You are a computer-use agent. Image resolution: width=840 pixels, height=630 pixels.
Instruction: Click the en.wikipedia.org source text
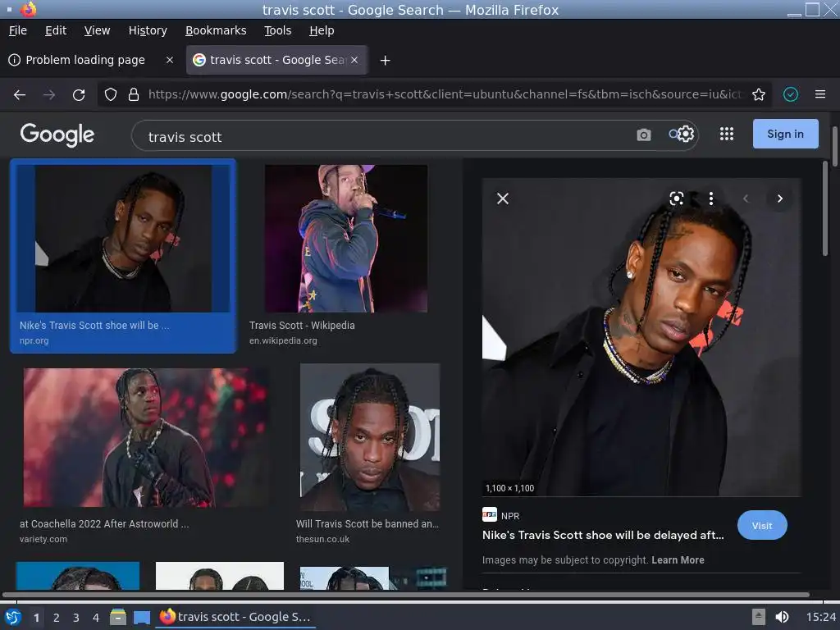(x=283, y=340)
